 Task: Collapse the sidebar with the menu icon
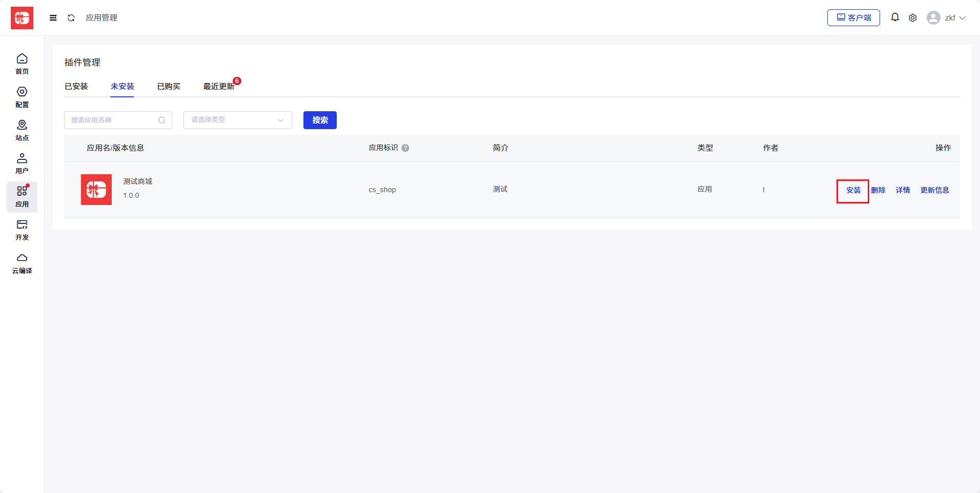coord(53,18)
